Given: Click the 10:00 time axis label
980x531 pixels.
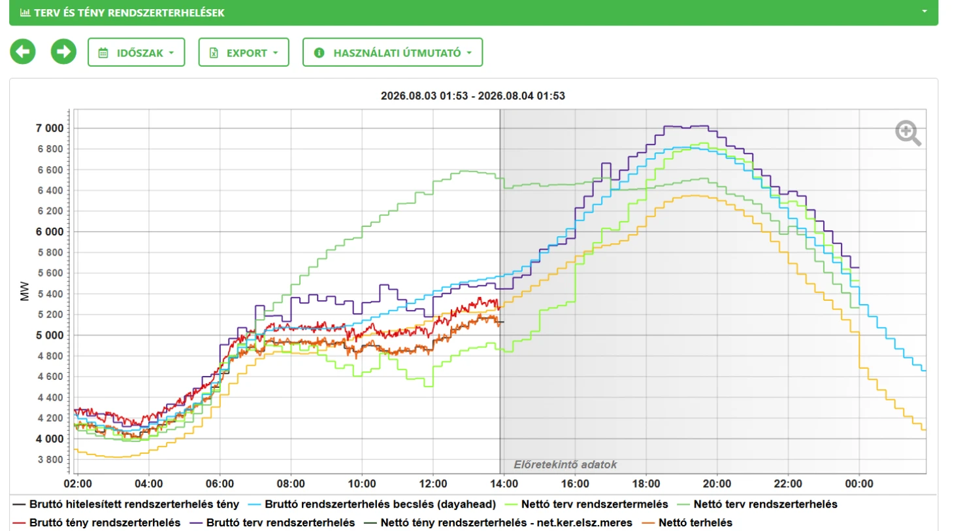Looking at the screenshot, I should tap(362, 484).
